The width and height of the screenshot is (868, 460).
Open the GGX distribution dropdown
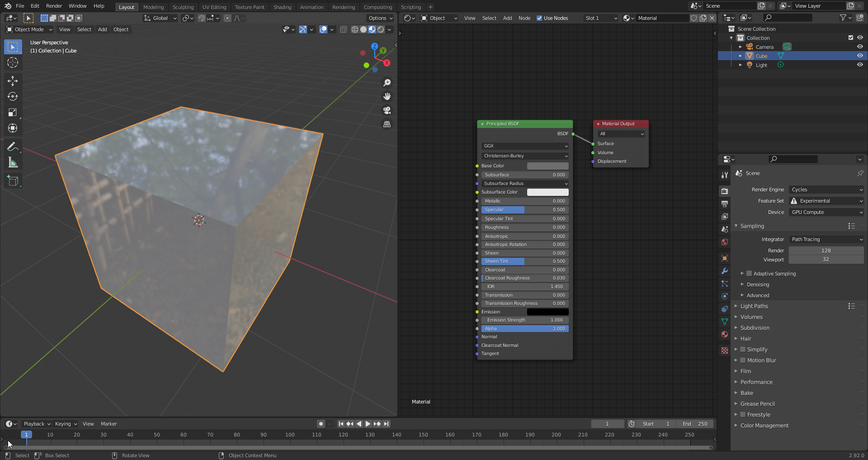pos(525,146)
